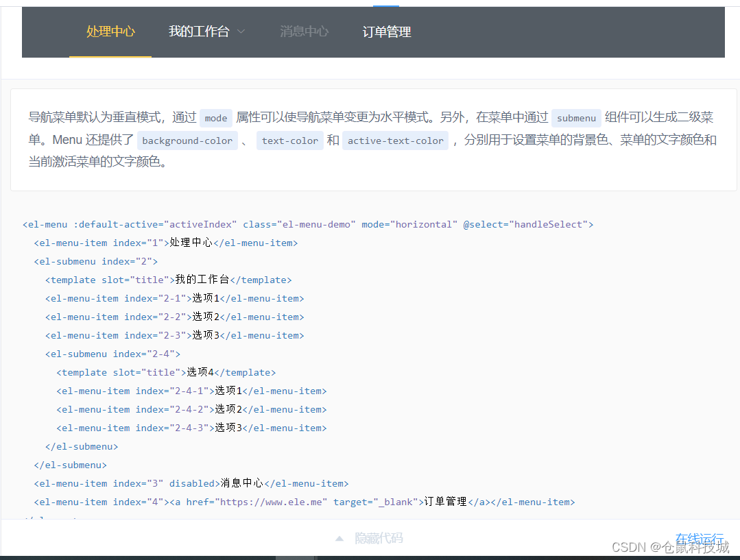Image resolution: width=740 pixels, height=560 pixels.
Task: Click the index="2-1" 选项1 code line
Action: pos(175,298)
